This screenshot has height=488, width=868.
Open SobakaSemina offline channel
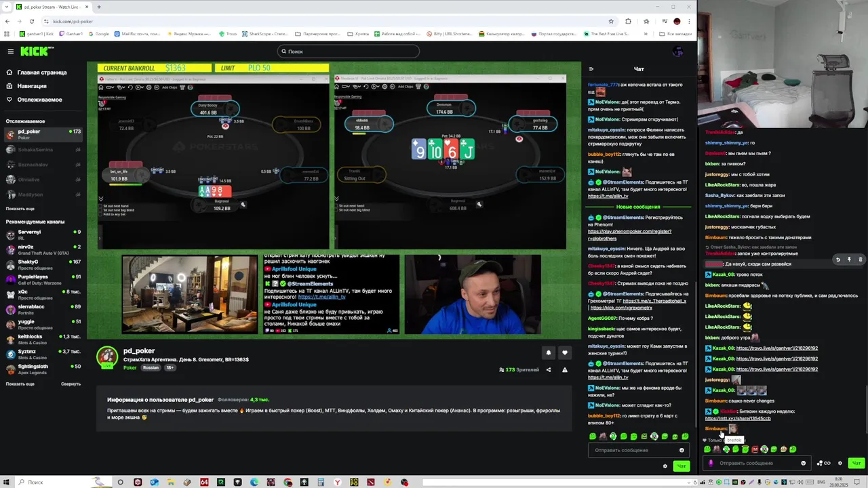click(x=43, y=150)
